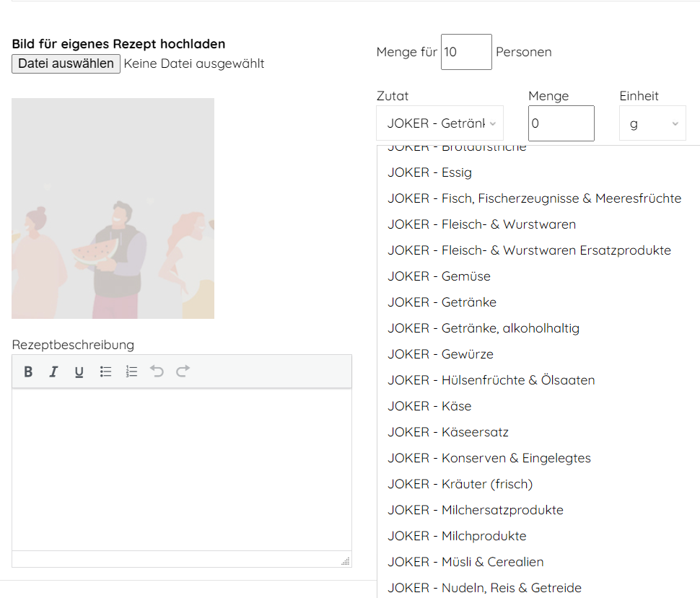
Task: Choose JOKER - Fleisch- & Wurstwaren Ersatzprodukte
Action: 529,250
